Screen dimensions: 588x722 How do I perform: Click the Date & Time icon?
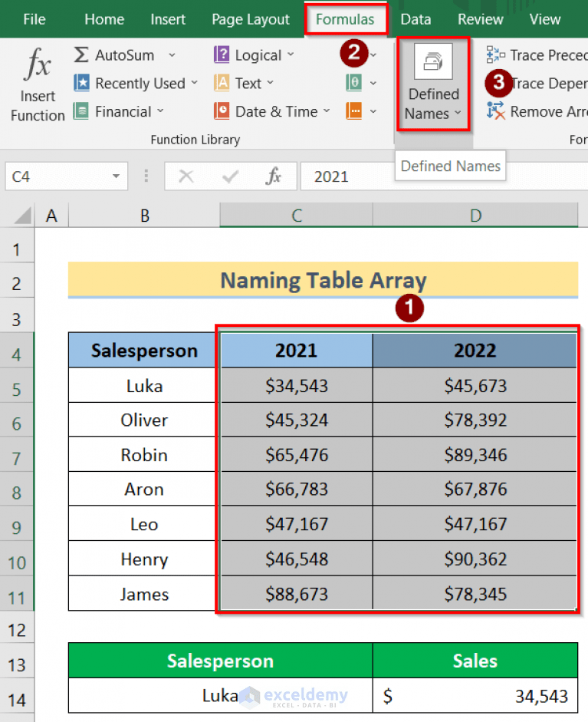point(222,111)
